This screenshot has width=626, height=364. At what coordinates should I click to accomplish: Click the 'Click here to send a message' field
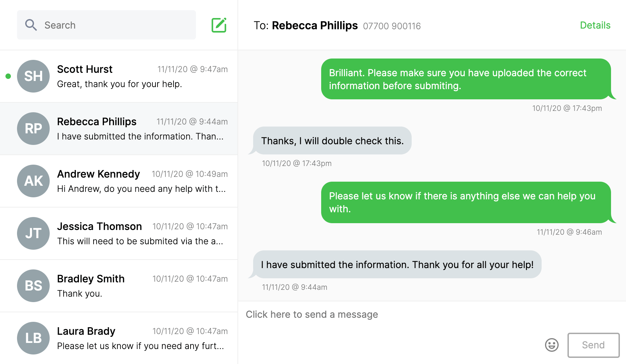tap(312, 314)
